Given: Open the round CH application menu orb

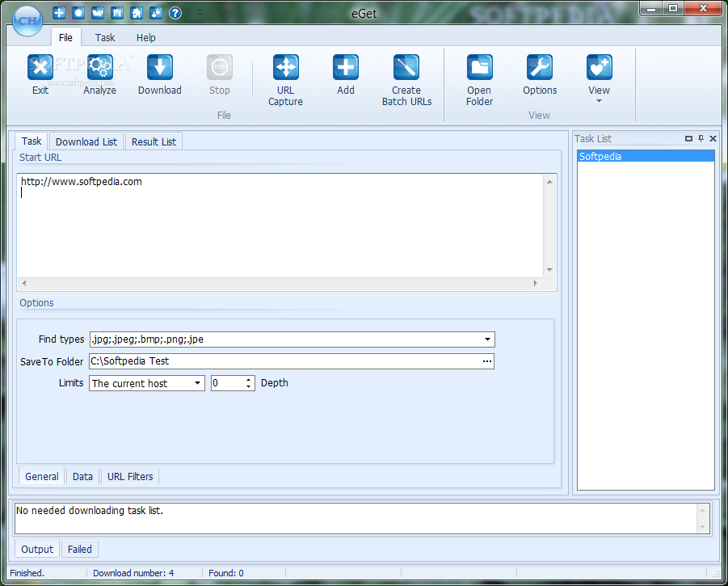Looking at the screenshot, I should coord(27,20).
